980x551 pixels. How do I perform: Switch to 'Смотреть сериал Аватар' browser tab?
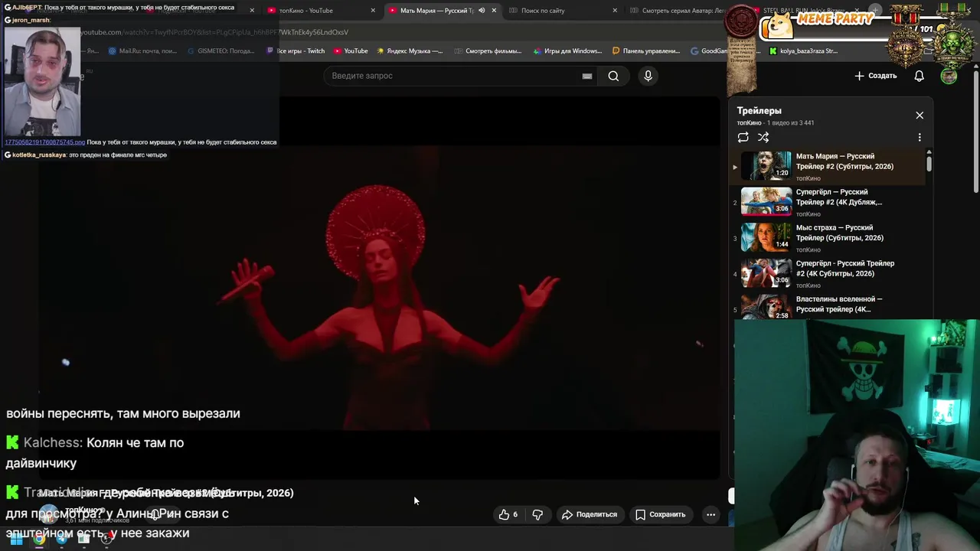678,11
